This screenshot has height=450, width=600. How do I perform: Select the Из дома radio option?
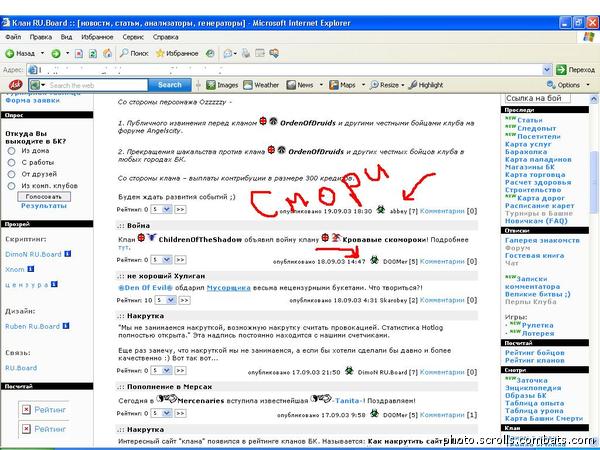click(x=11, y=151)
